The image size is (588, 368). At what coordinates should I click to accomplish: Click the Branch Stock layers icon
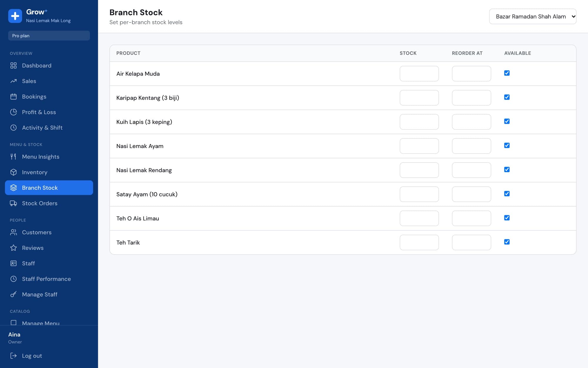click(x=14, y=188)
